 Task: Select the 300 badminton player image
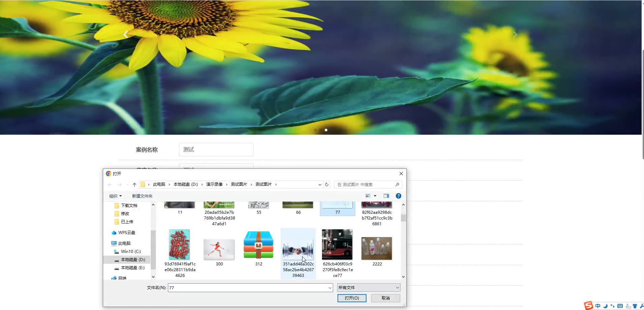[219, 249]
